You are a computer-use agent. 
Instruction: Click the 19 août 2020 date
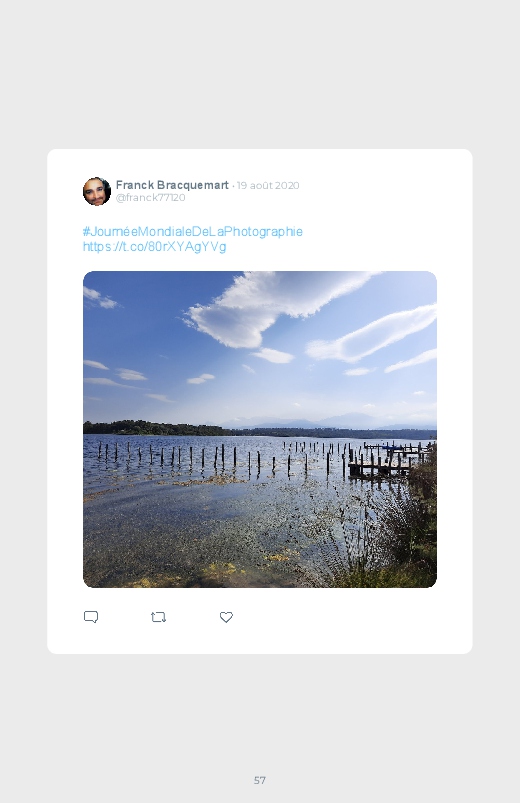[268, 185]
